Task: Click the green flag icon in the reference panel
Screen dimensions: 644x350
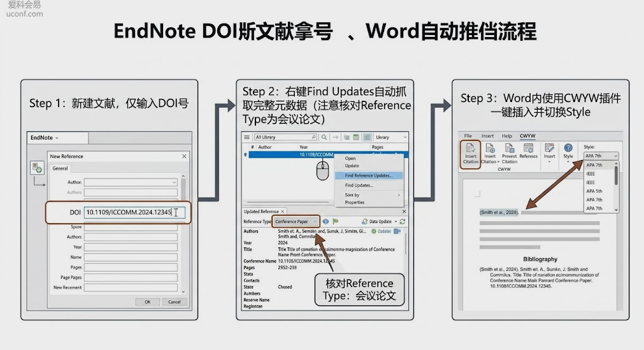Action: (335, 221)
